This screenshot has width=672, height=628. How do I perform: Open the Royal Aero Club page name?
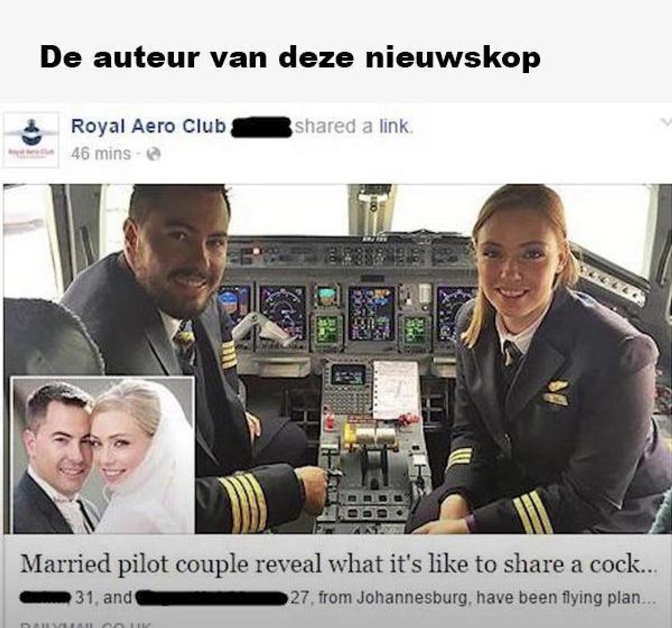point(148,126)
